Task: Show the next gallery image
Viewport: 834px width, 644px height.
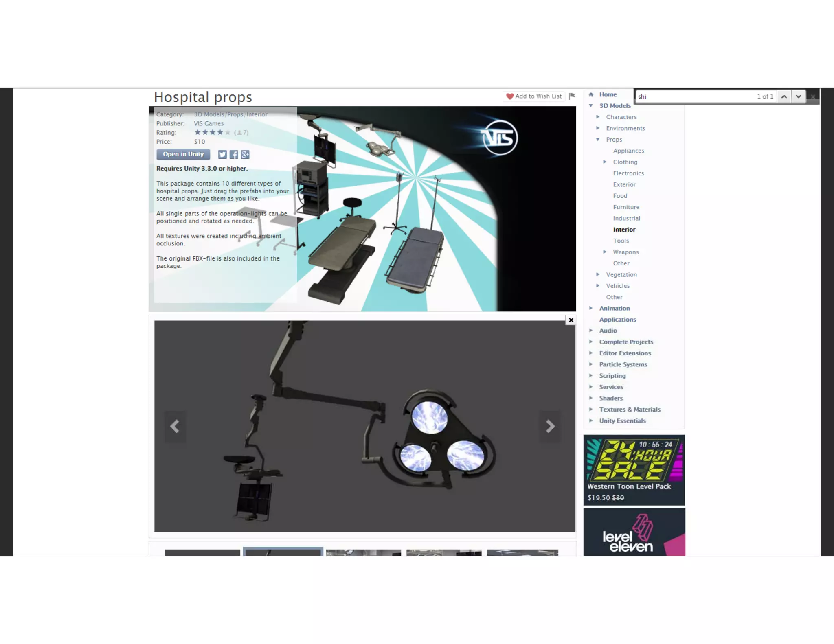Action: pos(550,426)
